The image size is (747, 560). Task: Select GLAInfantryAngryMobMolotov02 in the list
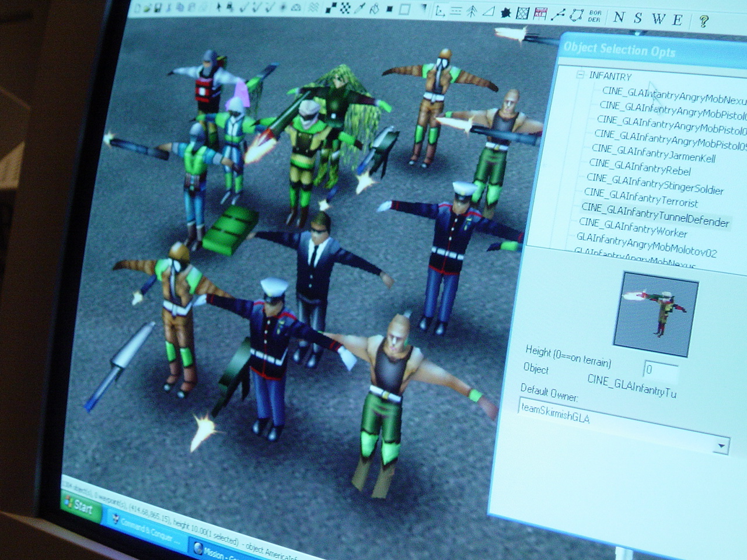tap(647, 245)
